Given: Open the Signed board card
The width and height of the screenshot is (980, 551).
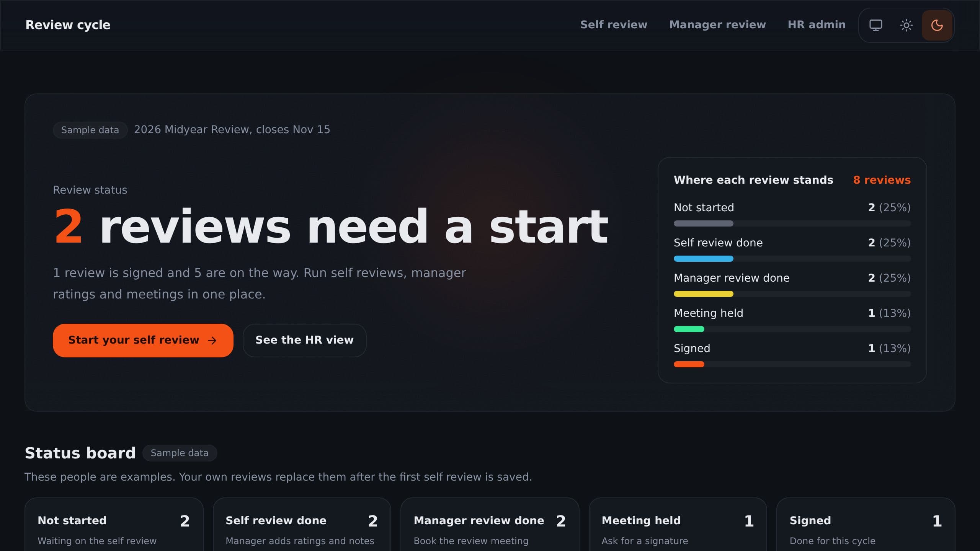Looking at the screenshot, I should [x=866, y=524].
